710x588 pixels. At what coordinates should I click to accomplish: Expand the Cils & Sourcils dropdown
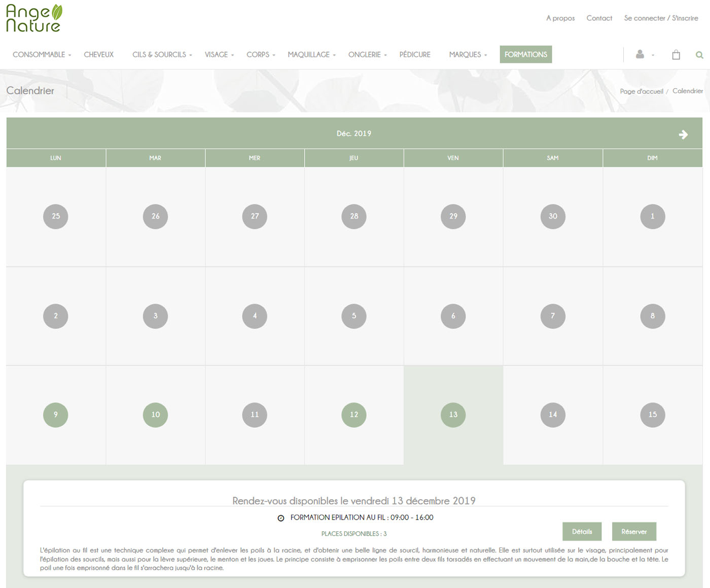[x=162, y=55]
